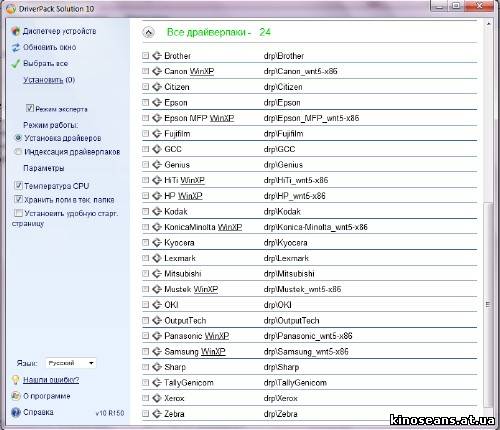Click the Нашли ошибку? link
The image size is (500, 430).
pyautogui.click(x=51, y=380)
